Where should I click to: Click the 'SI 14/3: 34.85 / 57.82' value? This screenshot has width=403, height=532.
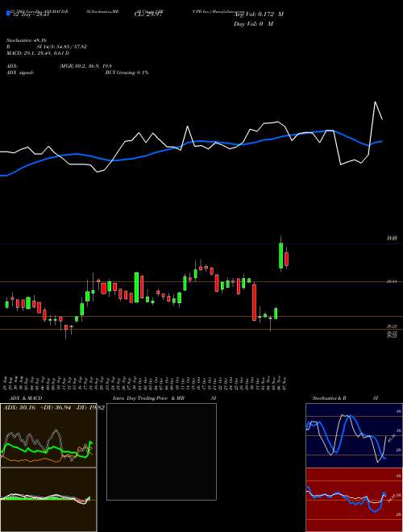62,47
